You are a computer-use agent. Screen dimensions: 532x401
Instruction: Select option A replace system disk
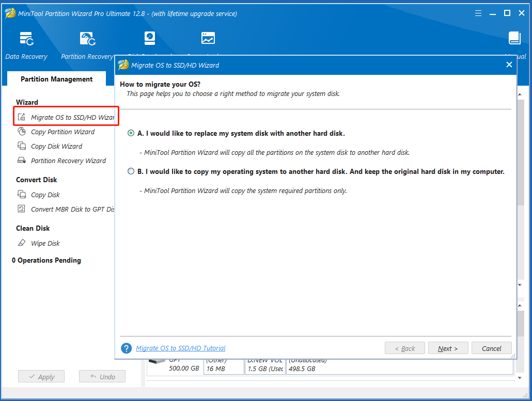(x=131, y=133)
